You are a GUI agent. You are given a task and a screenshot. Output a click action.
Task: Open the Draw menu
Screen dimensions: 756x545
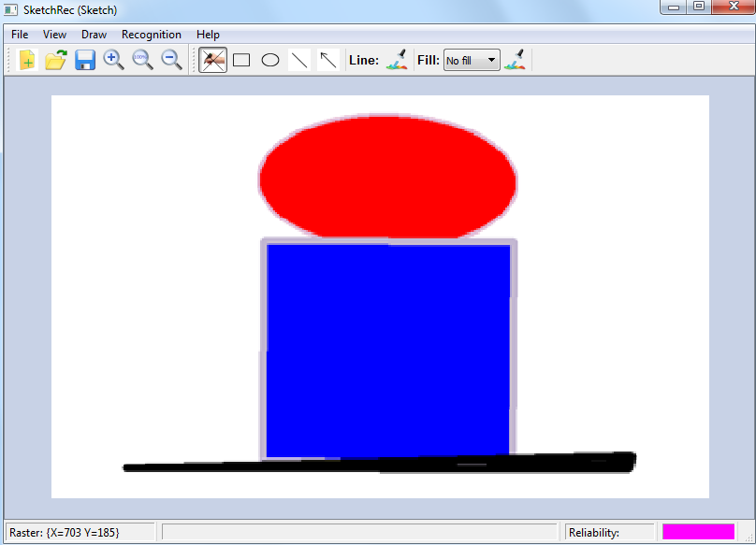(94, 35)
